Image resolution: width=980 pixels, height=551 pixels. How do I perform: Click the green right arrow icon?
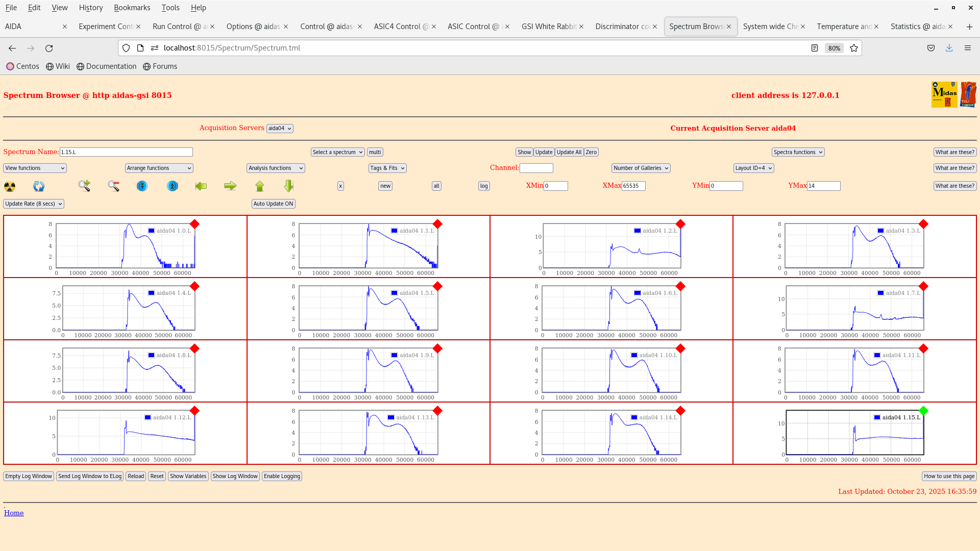click(230, 186)
